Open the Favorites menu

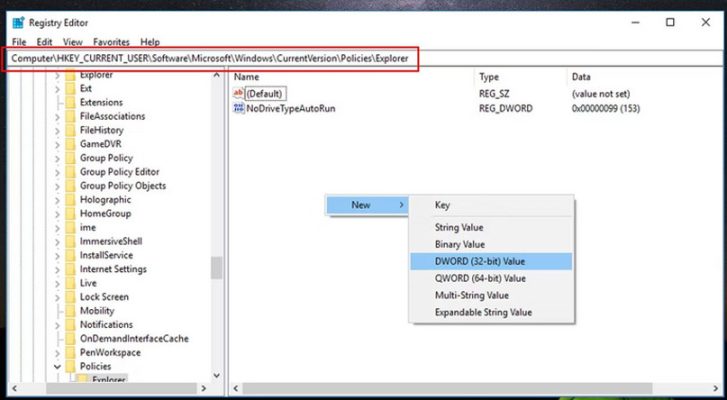(x=111, y=42)
